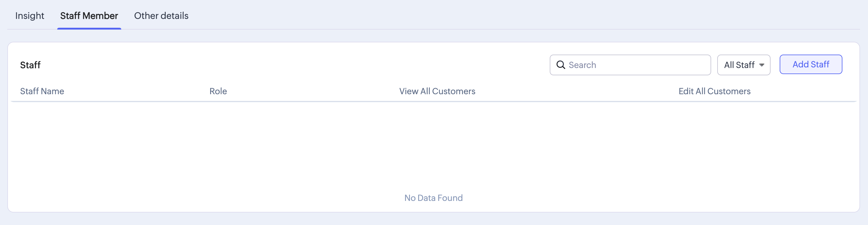868x225 pixels.
Task: Click the Role column header
Action: pyautogui.click(x=218, y=91)
